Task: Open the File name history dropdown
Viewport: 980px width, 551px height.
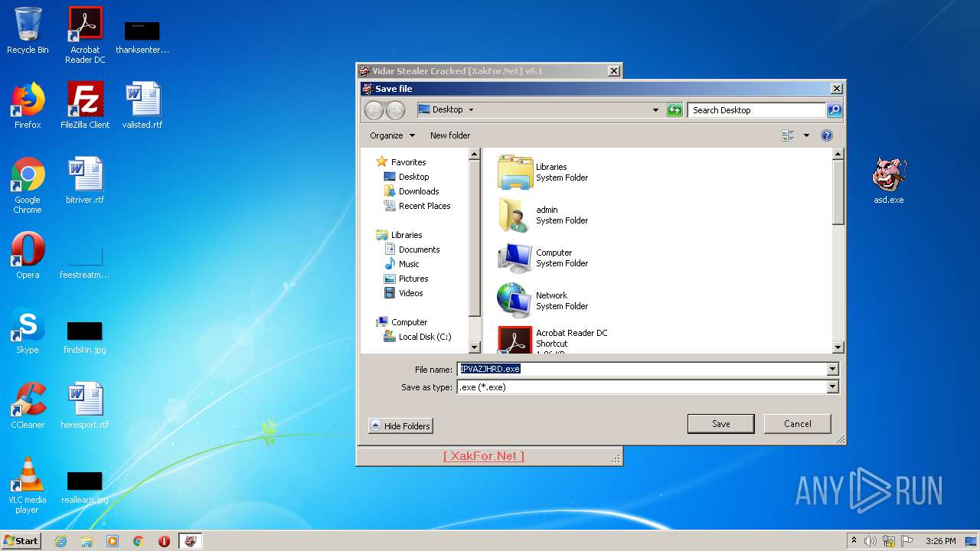Action: 832,369
